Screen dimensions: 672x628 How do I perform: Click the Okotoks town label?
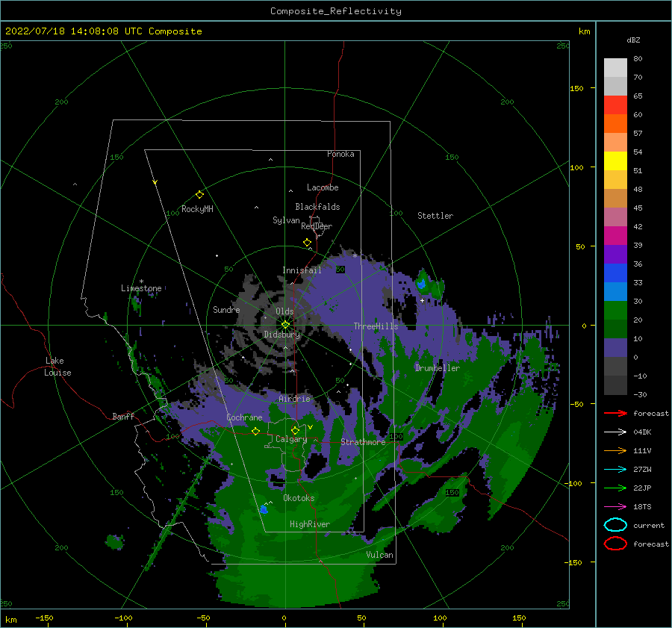click(x=299, y=498)
